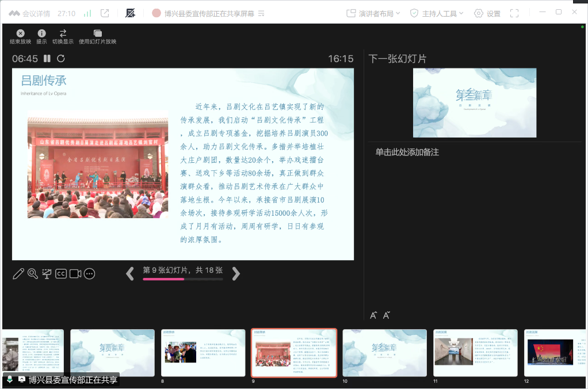This screenshot has width=588, height=389.
Task: Open the sharing options next to 正在共享屏幕
Action: pos(261,13)
